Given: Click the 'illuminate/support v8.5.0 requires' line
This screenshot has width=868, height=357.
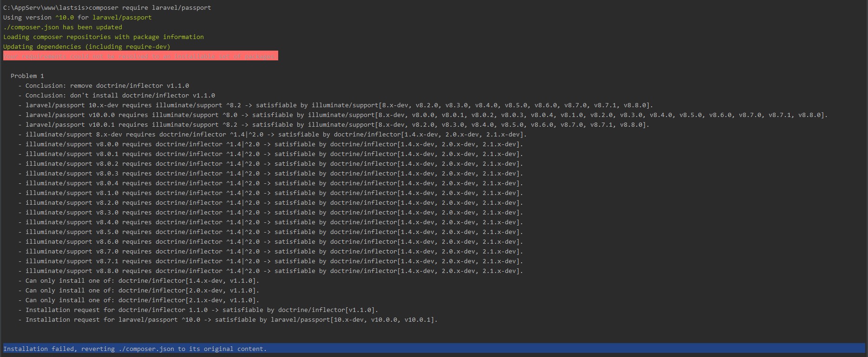Looking at the screenshot, I should 271,232.
